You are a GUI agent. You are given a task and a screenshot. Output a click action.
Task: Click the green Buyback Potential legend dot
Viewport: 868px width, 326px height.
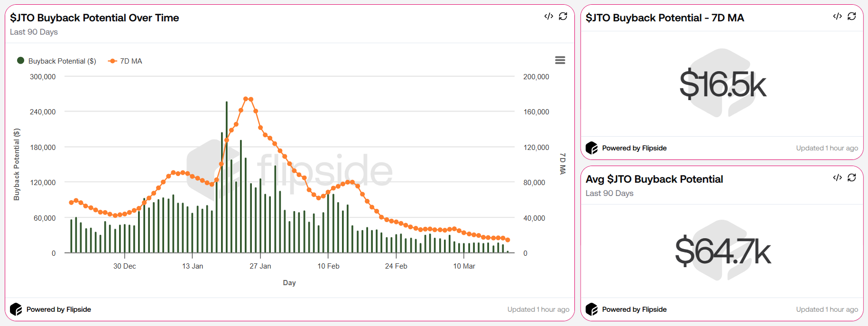pyautogui.click(x=20, y=61)
